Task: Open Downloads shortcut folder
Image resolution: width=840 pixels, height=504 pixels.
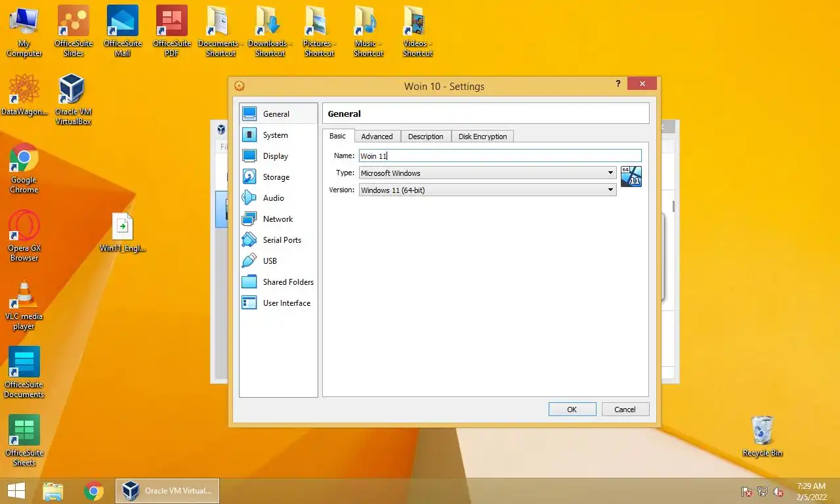Action: click(270, 32)
